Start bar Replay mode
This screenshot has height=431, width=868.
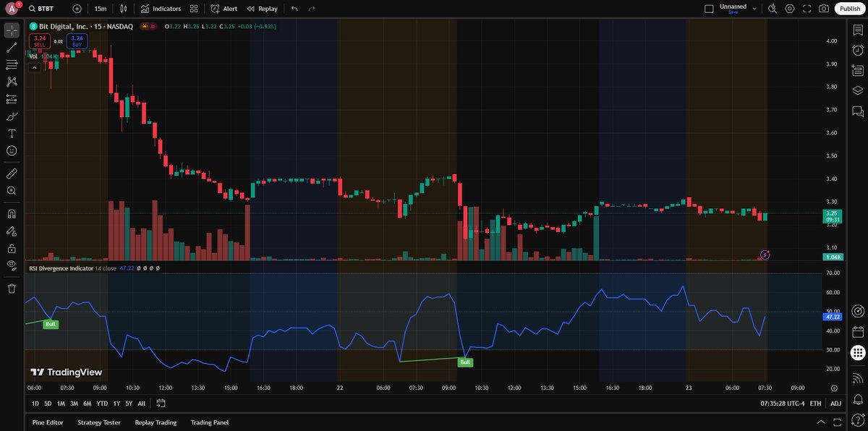262,9
